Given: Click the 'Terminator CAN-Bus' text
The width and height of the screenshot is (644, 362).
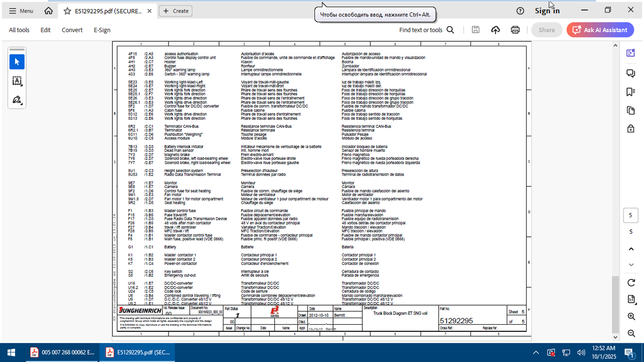Looking at the screenshot, I should pos(181,126).
